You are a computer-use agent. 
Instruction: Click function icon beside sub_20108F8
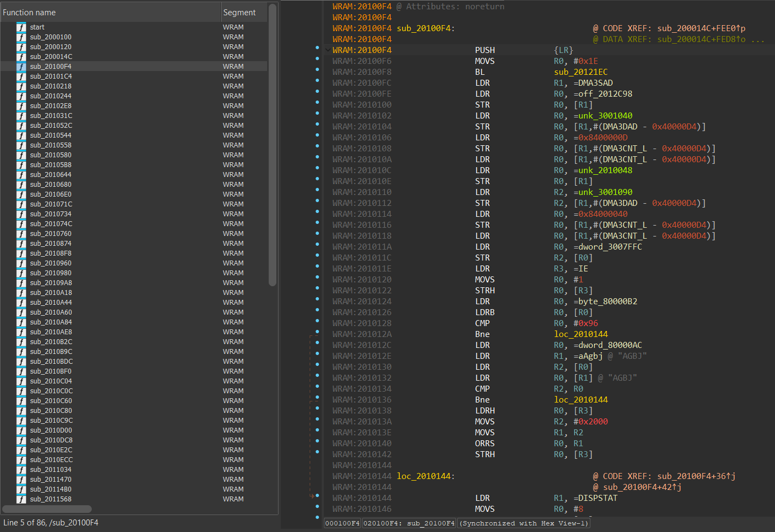pos(21,253)
